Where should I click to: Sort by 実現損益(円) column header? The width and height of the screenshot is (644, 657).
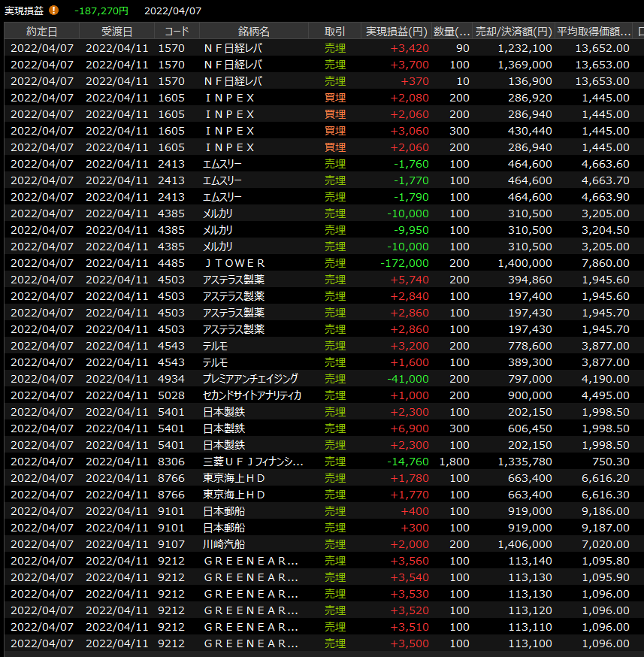(x=396, y=31)
